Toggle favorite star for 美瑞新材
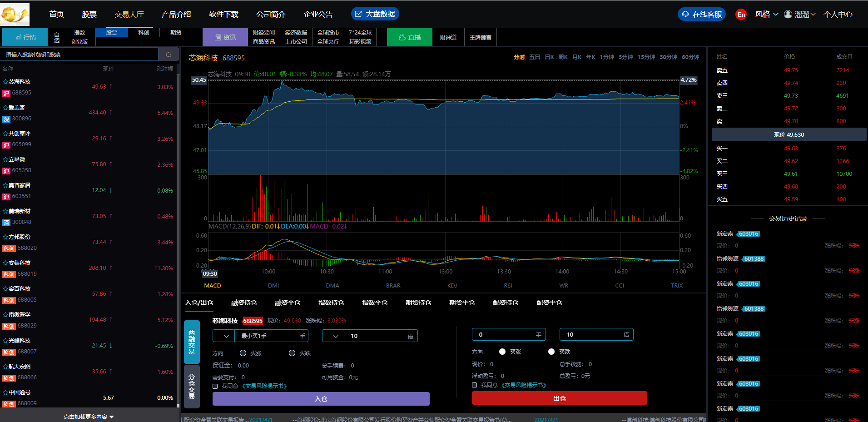The width and height of the screenshot is (868, 422). tap(5, 211)
